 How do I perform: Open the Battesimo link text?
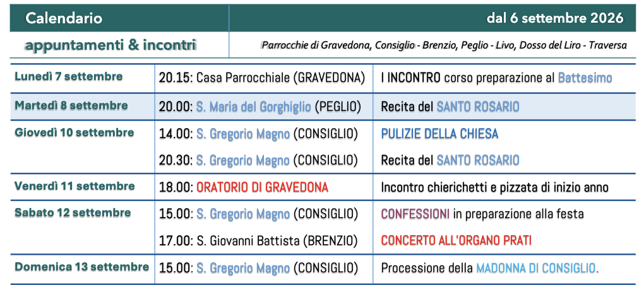click(x=585, y=78)
